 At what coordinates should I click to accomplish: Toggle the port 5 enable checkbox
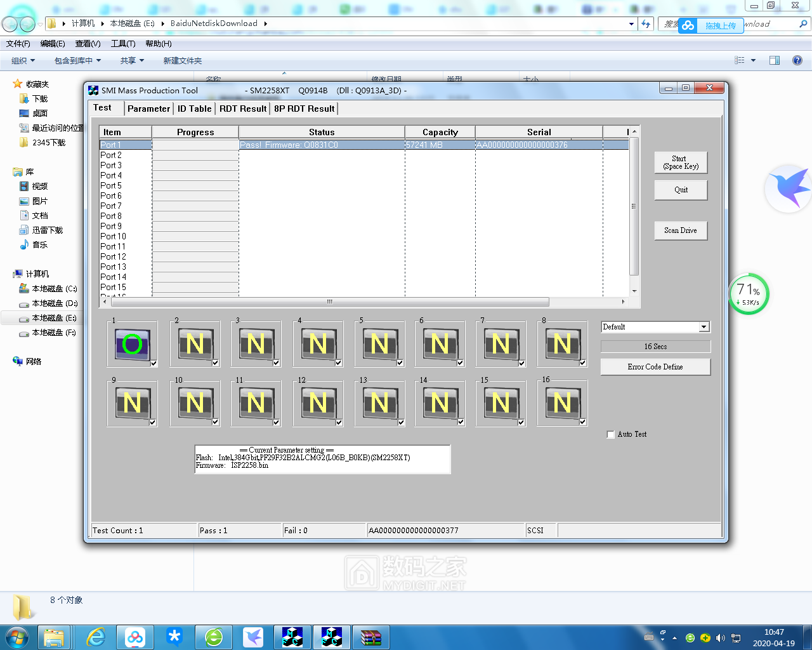pyautogui.click(x=400, y=364)
